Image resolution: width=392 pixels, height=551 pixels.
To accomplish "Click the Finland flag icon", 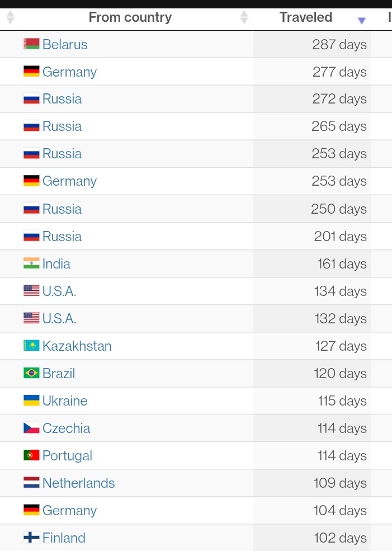I will point(31,538).
